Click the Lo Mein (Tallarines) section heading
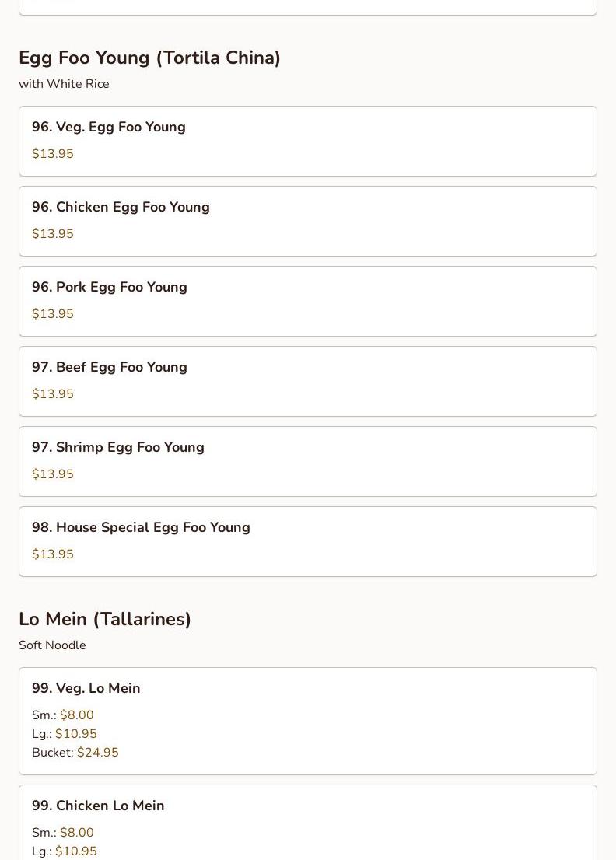 pos(105,620)
